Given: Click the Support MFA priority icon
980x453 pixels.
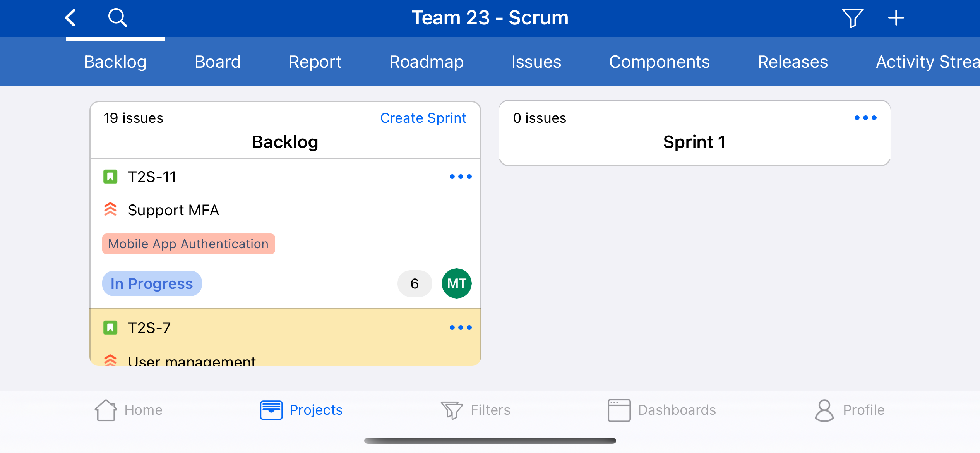Looking at the screenshot, I should [110, 209].
